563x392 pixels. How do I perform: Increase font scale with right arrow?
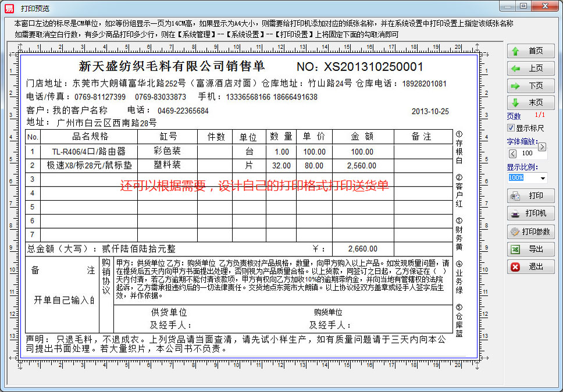coord(542,147)
